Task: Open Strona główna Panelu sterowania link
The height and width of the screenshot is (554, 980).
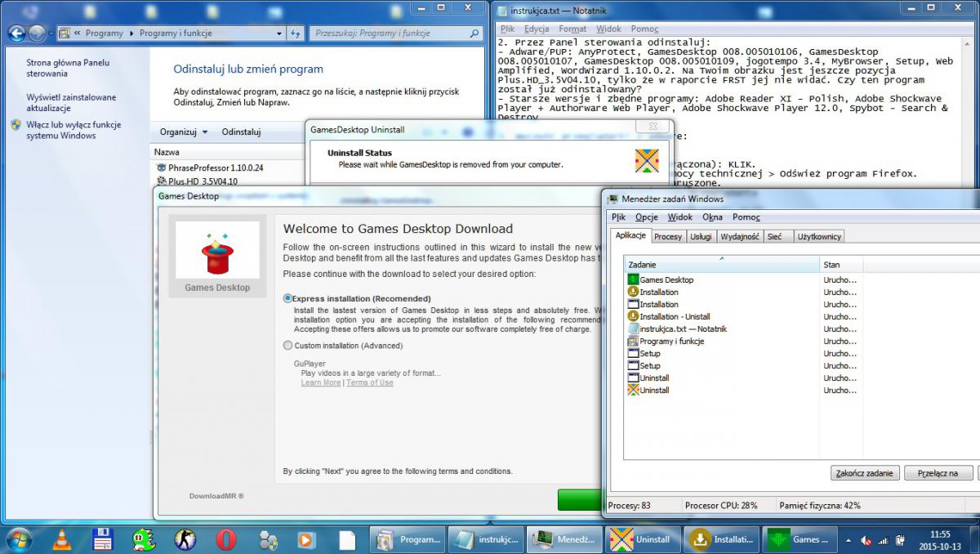Action: pyautogui.click(x=68, y=68)
